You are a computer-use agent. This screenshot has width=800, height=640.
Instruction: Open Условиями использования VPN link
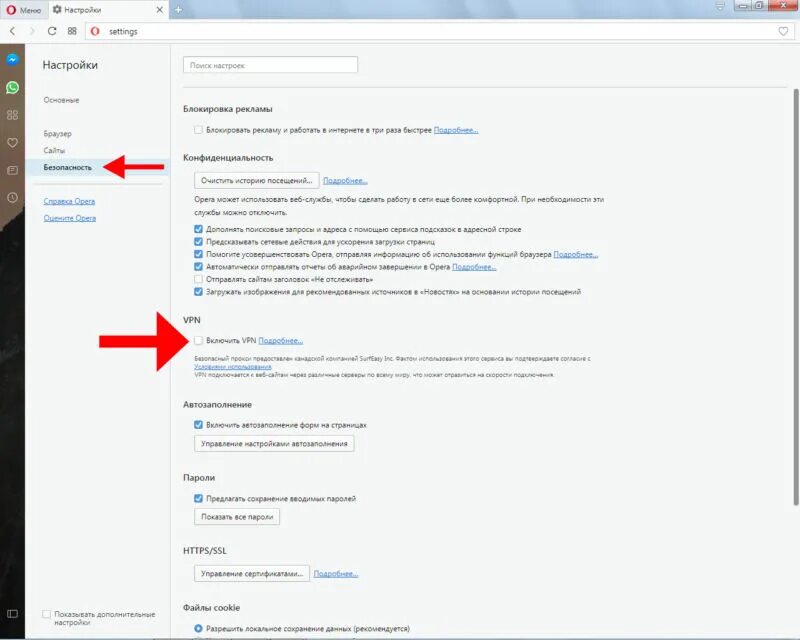[x=233, y=366]
